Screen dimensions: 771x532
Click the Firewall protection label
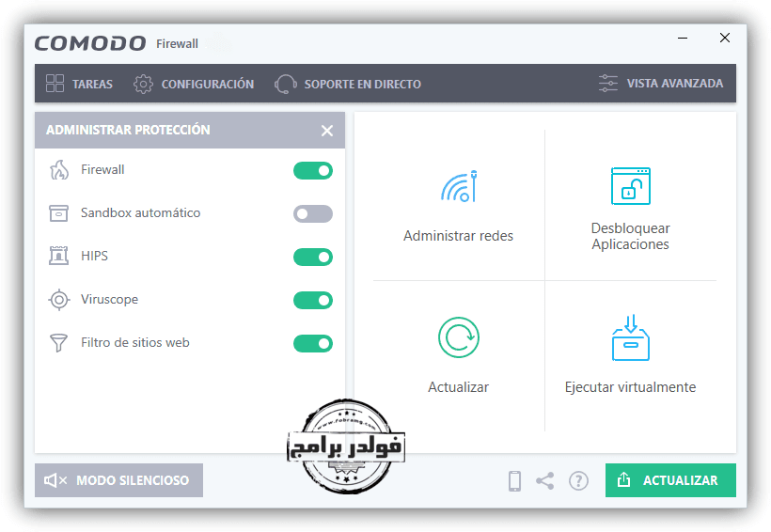(102, 169)
